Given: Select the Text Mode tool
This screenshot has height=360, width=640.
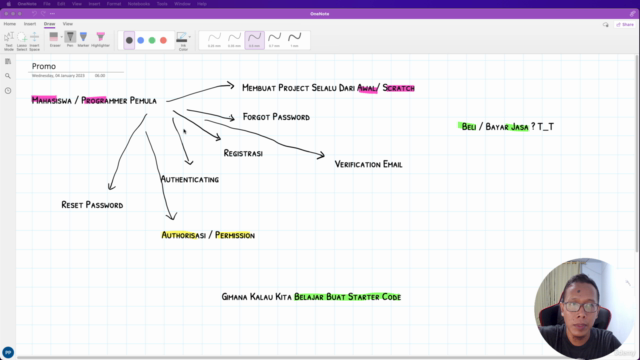Looking at the screenshot, I should pyautogui.click(x=9, y=41).
